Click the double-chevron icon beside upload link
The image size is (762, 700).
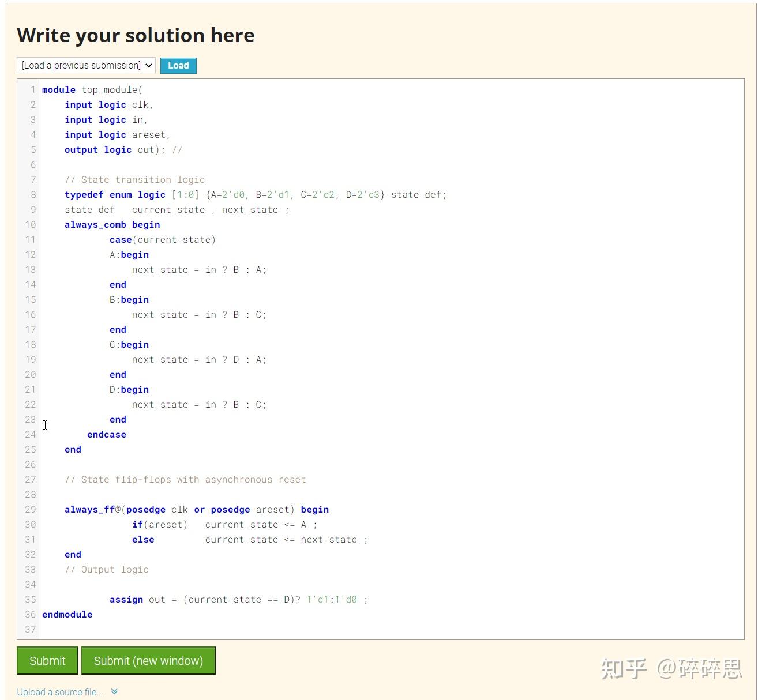(x=114, y=691)
